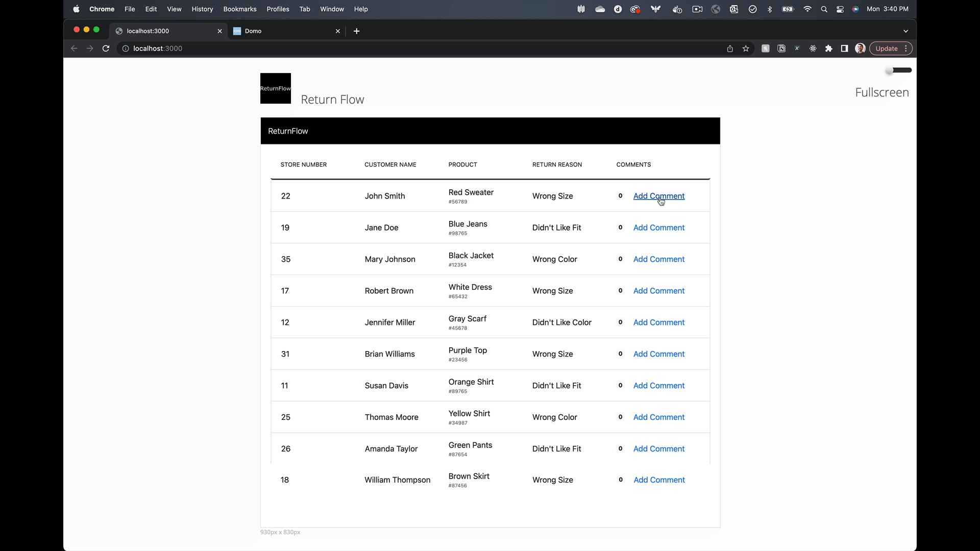The image size is (980, 551).
Task: Open the Extensions puzzle piece menu
Action: [x=828, y=48]
